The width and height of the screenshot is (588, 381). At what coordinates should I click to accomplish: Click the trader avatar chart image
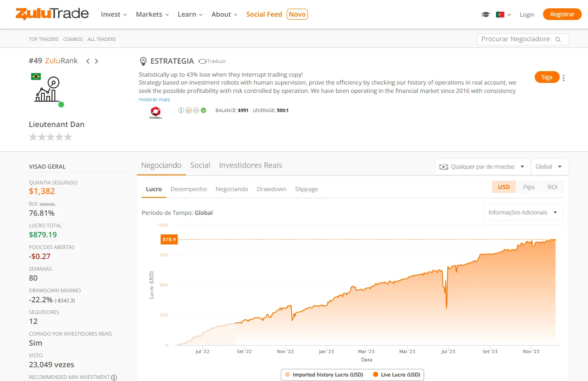pyautogui.click(x=47, y=90)
